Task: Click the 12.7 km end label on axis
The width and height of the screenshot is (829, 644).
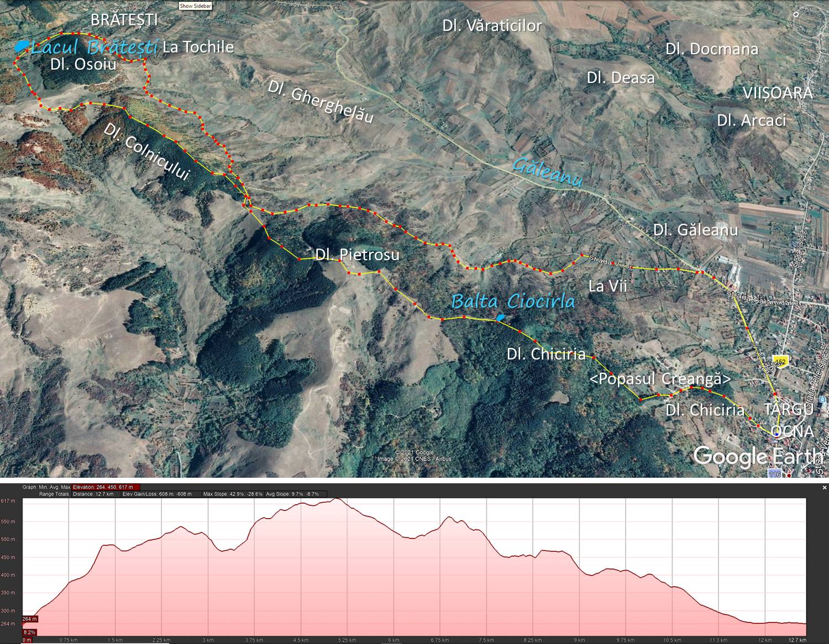Action: [x=794, y=640]
